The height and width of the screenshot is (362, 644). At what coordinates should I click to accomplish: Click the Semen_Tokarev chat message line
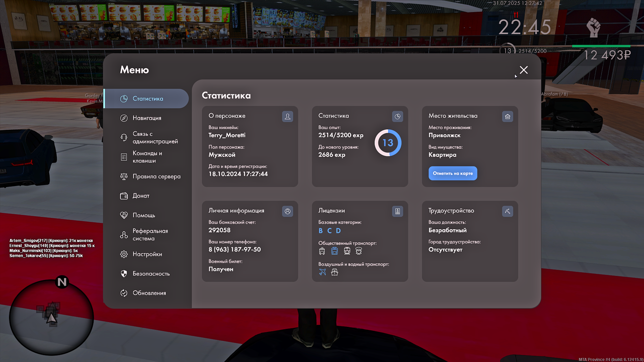46,256
